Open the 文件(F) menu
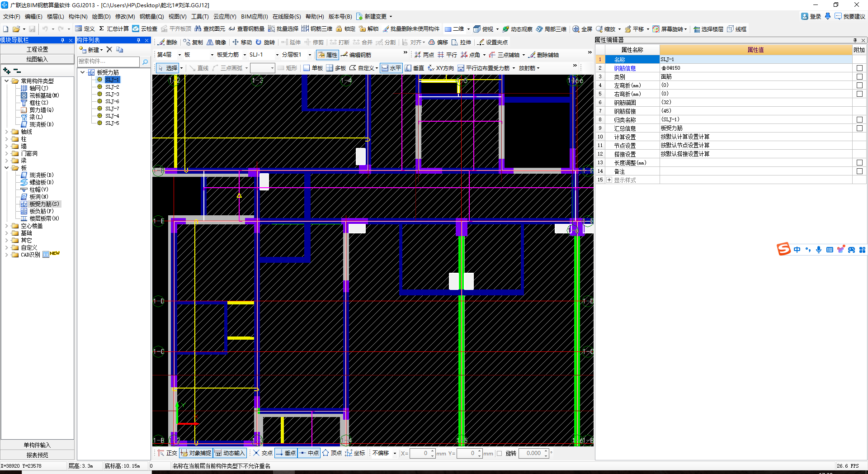The width and height of the screenshot is (868, 474). point(11,16)
